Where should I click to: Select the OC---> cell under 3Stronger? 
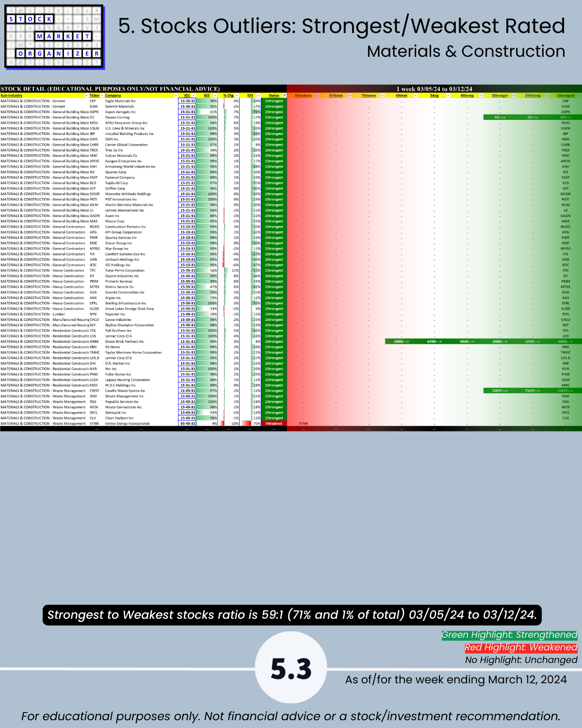(500, 117)
